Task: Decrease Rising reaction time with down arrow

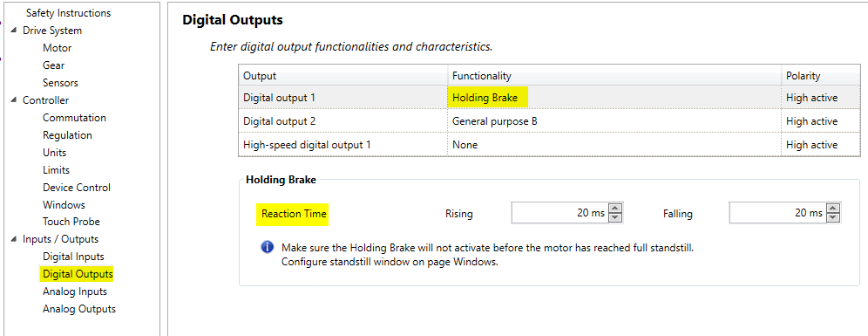Action: [x=615, y=217]
